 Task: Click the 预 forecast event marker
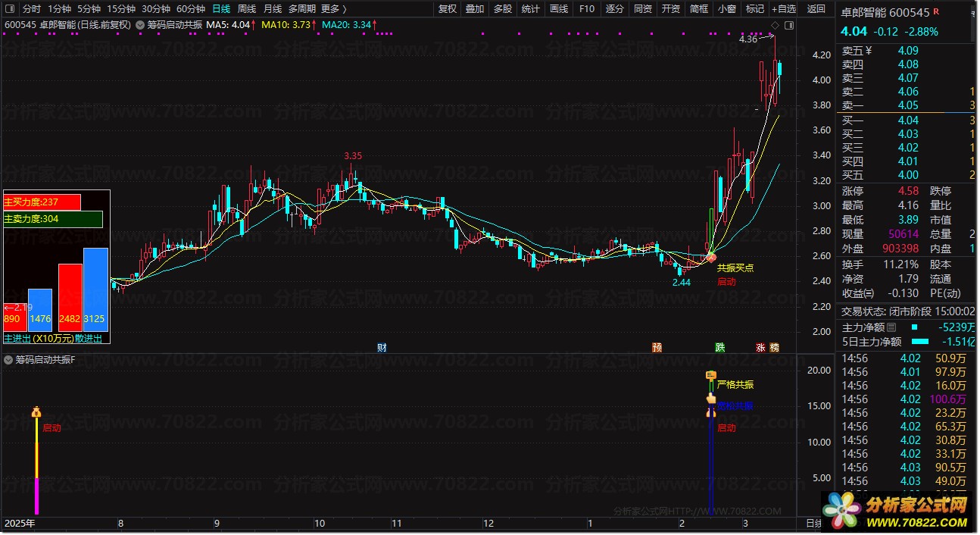click(x=657, y=347)
